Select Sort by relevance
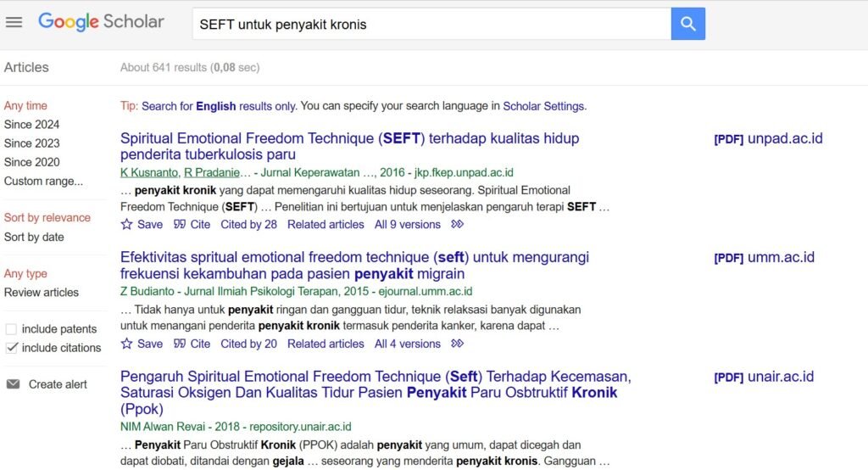 tap(47, 218)
